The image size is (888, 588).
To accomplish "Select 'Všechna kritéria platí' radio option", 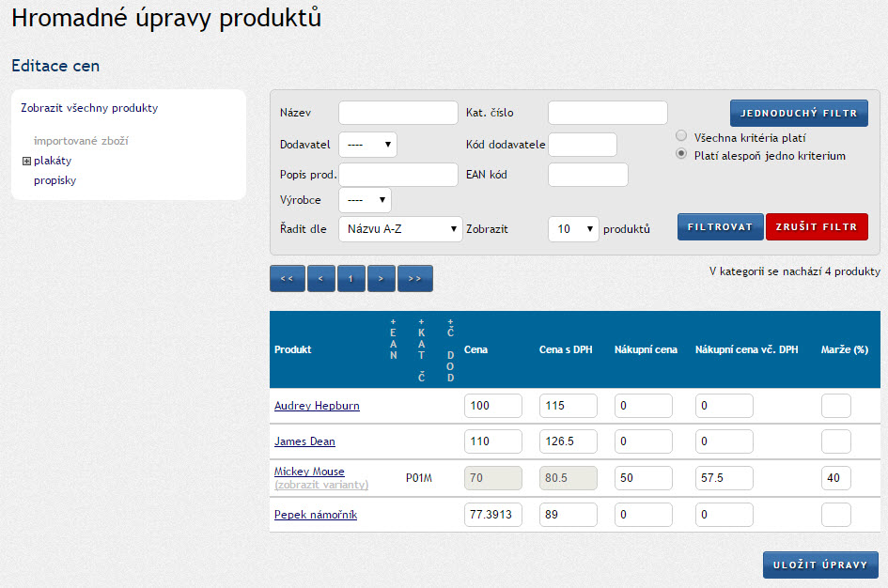I will [682, 136].
